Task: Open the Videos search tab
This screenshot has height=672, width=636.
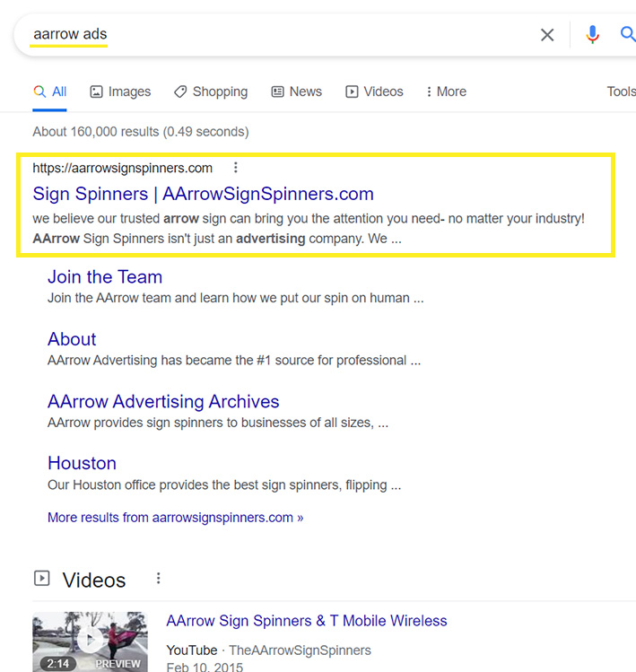Action: pyautogui.click(x=375, y=92)
